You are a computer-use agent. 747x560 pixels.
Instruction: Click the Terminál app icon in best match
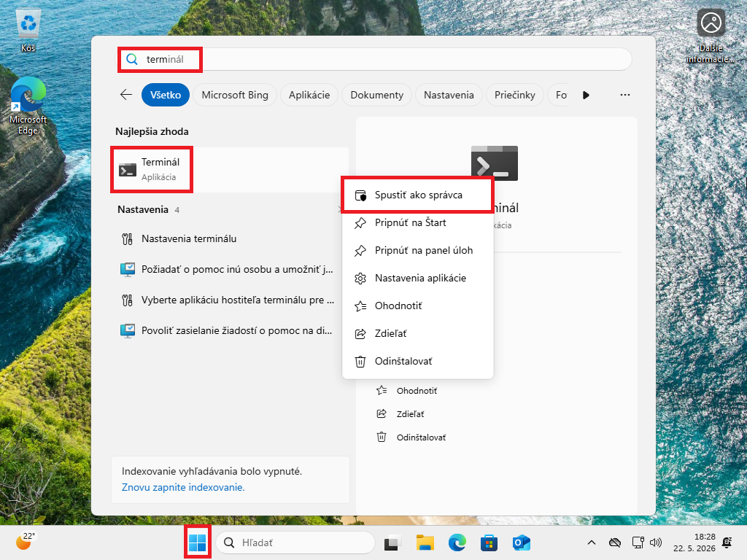pyautogui.click(x=128, y=169)
